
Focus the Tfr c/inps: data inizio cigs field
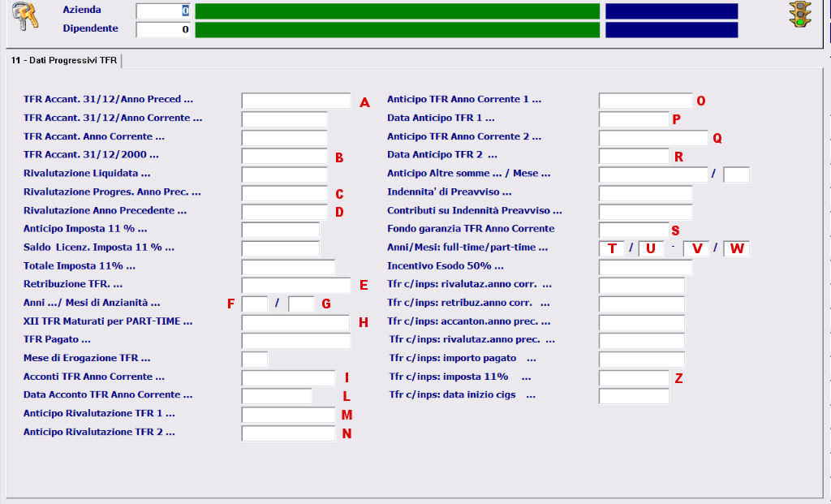[634, 396]
